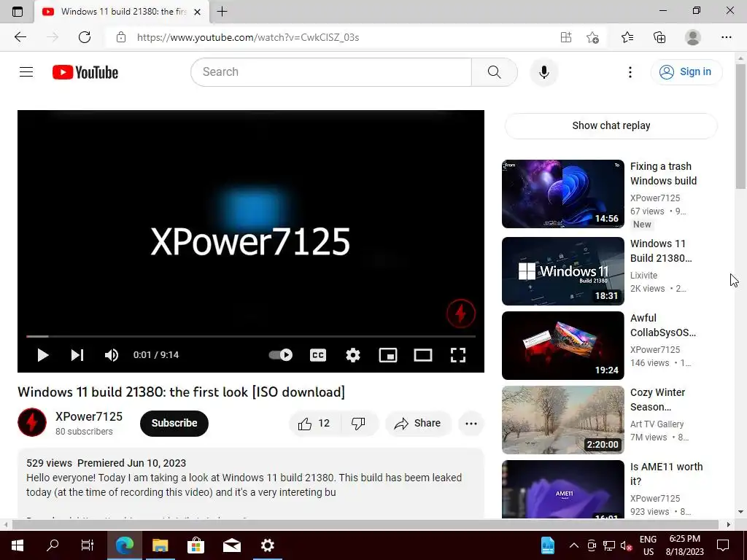
Task: Show chat replay
Action: (x=611, y=125)
